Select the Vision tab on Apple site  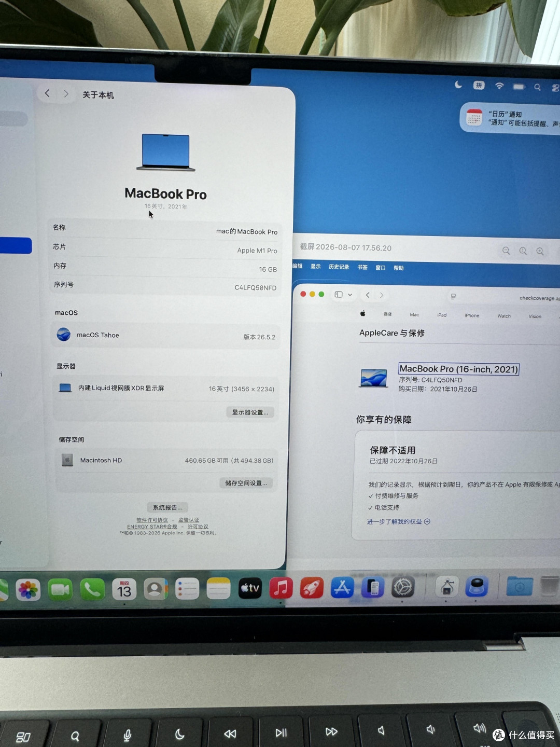tap(535, 316)
